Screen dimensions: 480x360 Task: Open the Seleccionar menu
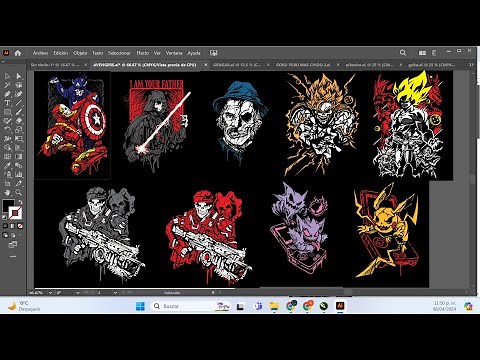tap(119, 53)
